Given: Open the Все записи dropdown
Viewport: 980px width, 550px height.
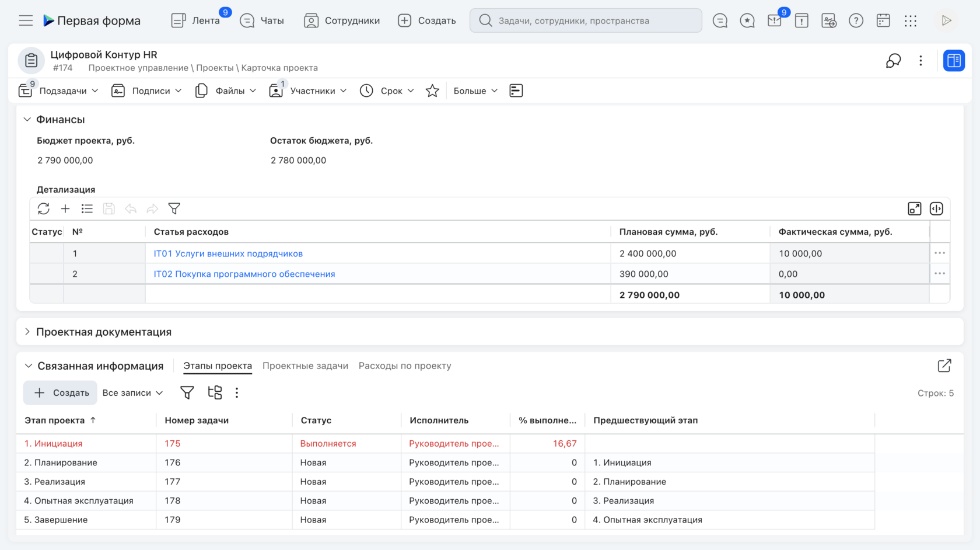Looking at the screenshot, I should point(132,392).
